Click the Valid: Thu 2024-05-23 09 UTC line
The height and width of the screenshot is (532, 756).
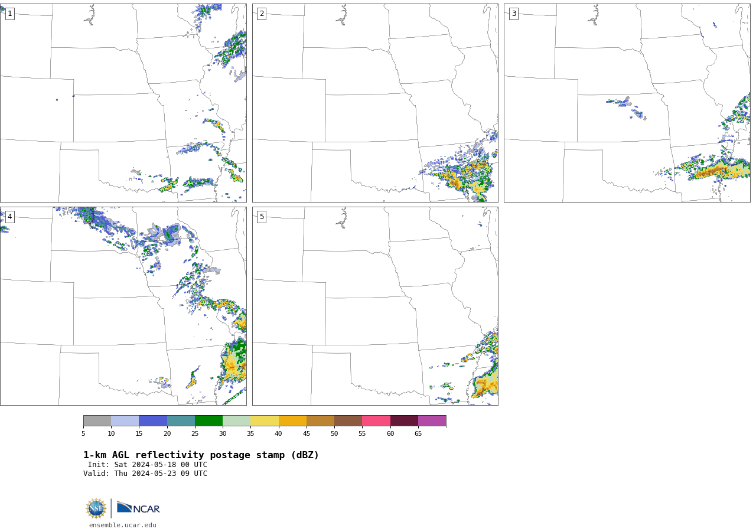tap(145, 474)
